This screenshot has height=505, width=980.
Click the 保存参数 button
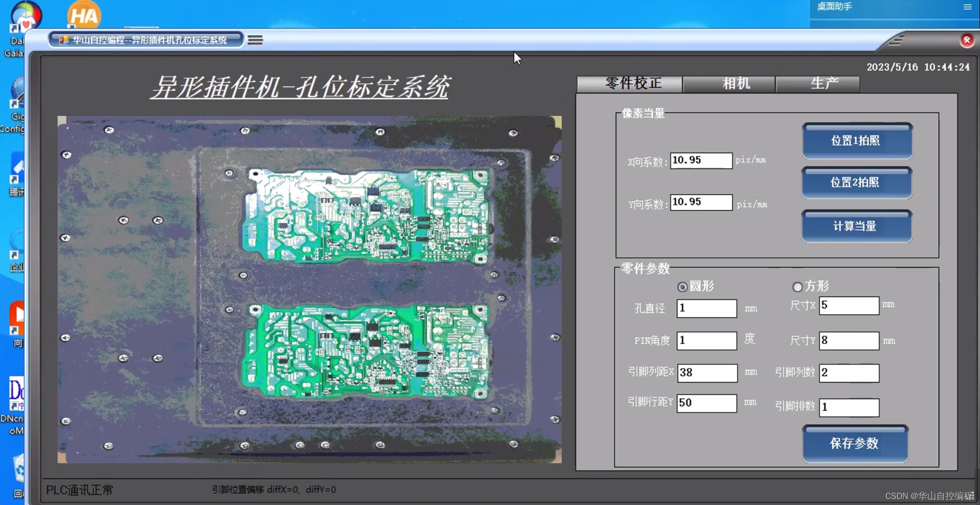coord(854,443)
